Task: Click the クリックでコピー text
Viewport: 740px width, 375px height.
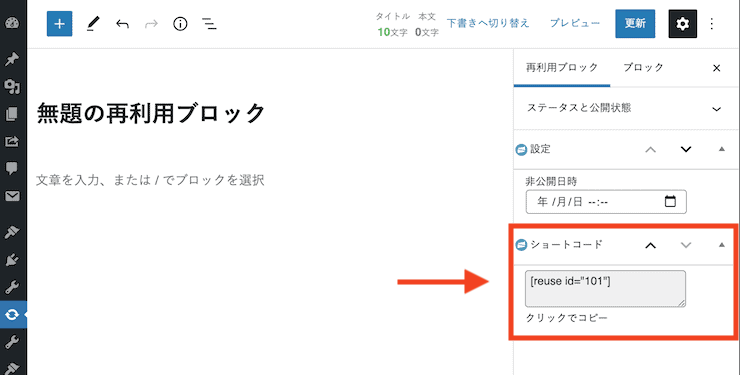Action: [566, 318]
